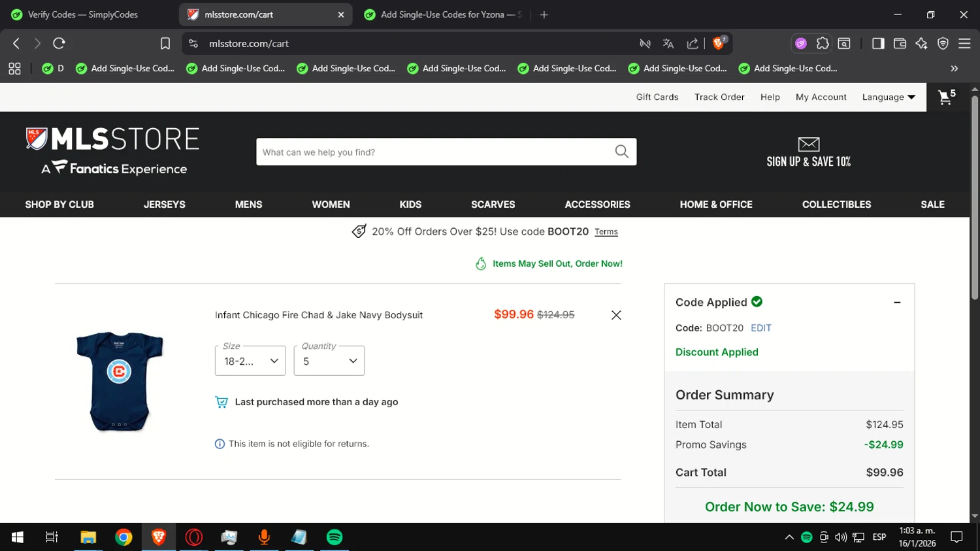Image resolution: width=980 pixels, height=551 pixels.
Task: Open KIDS menu
Action: tap(410, 205)
